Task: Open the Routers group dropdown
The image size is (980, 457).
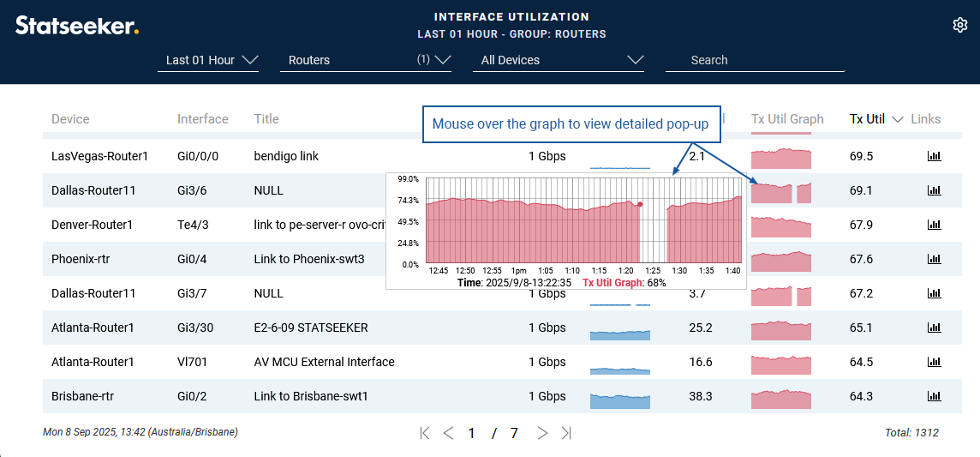Action: (x=366, y=60)
